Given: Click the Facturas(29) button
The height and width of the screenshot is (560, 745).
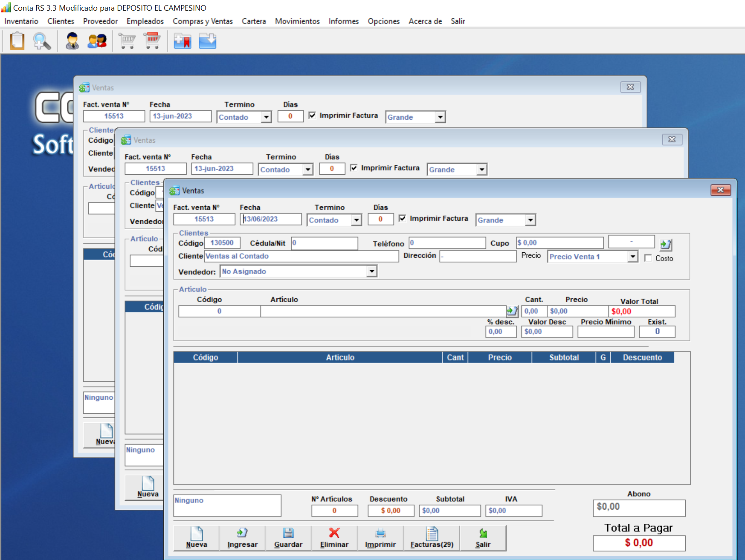Looking at the screenshot, I should [x=432, y=538].
